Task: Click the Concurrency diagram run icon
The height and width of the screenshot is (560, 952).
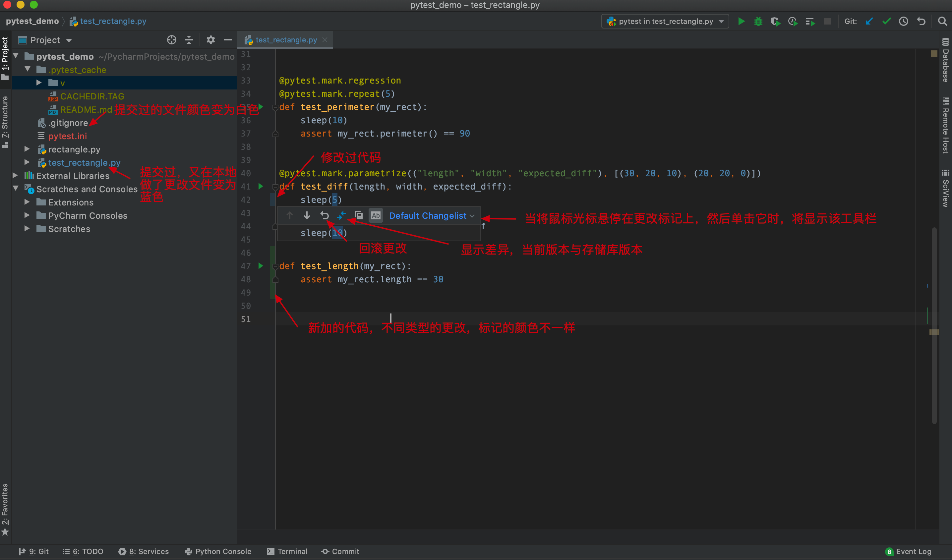Action: pos(810,21)
